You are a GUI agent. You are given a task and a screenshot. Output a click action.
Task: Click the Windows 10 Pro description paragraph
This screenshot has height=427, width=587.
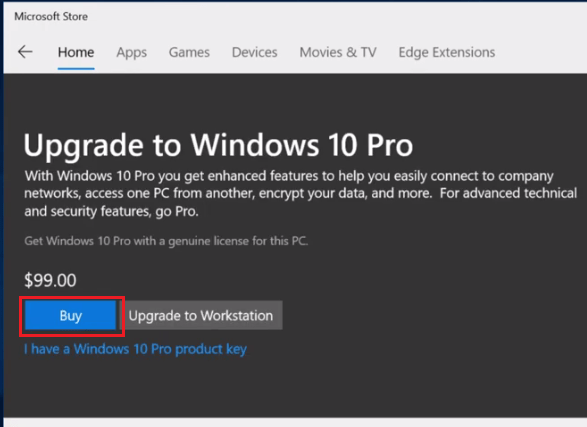[x=301, y=193]
